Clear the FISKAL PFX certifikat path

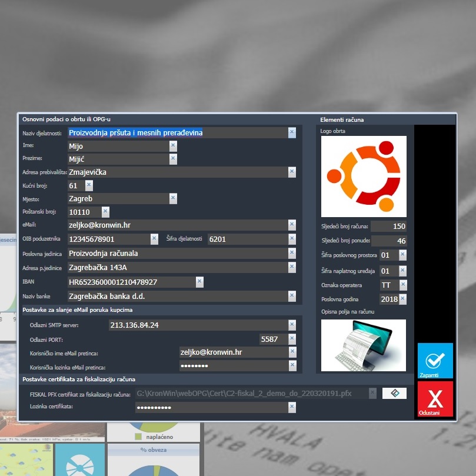click(372, 393)
